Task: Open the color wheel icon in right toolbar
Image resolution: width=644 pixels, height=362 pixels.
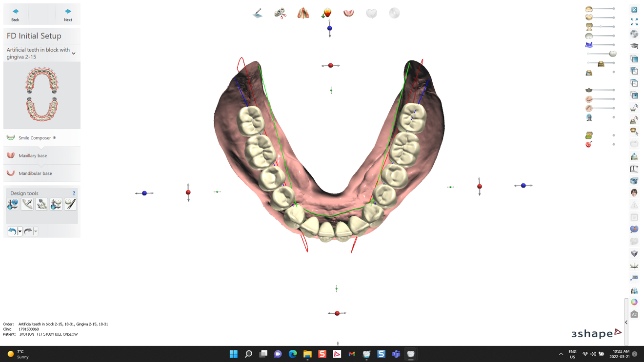Action: tap(634, 302)
